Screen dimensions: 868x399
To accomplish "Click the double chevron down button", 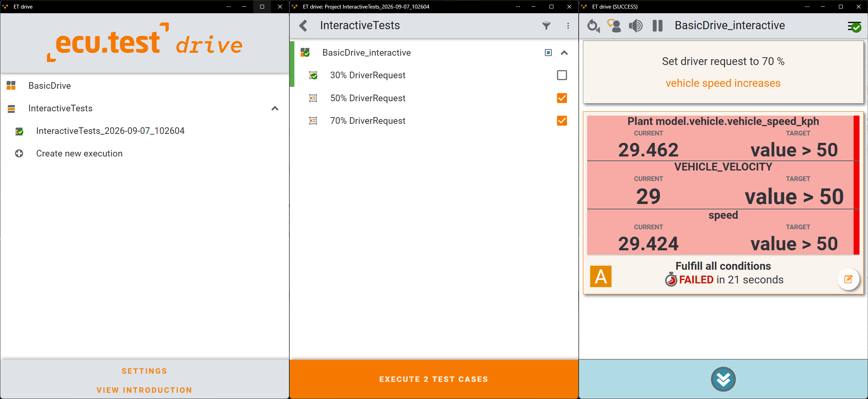I will coord(723,379).
